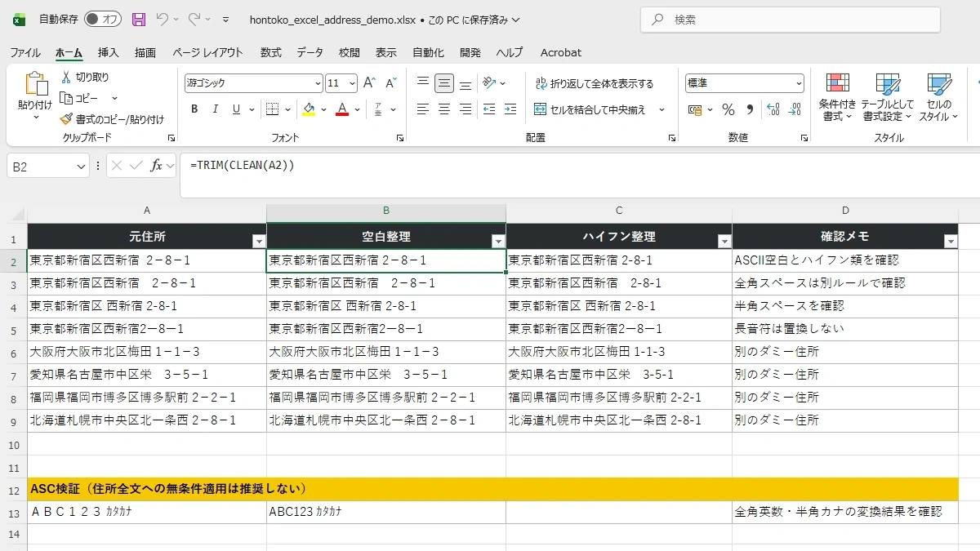Click the increase decimal places icon
Viewport: 980px width, 551px height.
[x=773, y=109]
